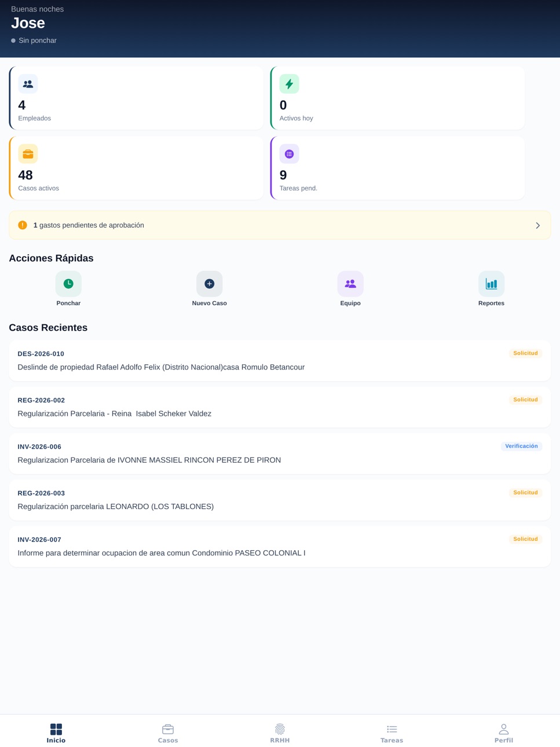Click the number 9 in Tareas pend.
The image size is (560, 747).
(x=283, y=175)
